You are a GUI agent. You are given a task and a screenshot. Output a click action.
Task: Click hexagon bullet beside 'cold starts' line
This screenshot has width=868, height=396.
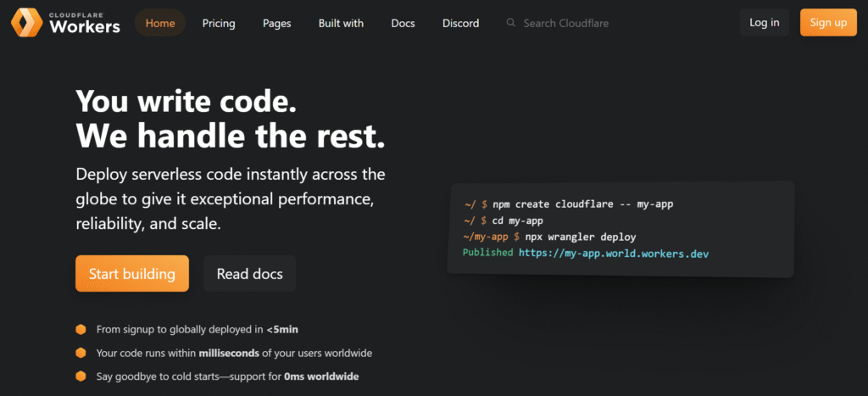coord(81,376)
